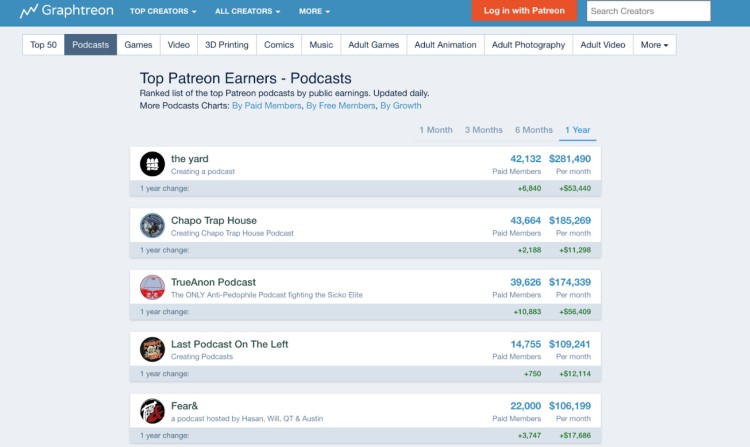Select TrueAnon Podcast avatar image

(152, 287)
